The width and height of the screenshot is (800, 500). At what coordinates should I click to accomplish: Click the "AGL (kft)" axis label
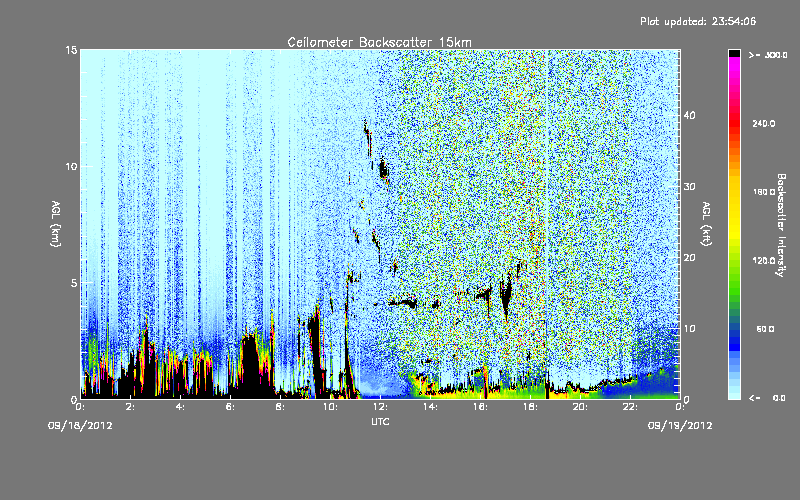tap(706, 223)
